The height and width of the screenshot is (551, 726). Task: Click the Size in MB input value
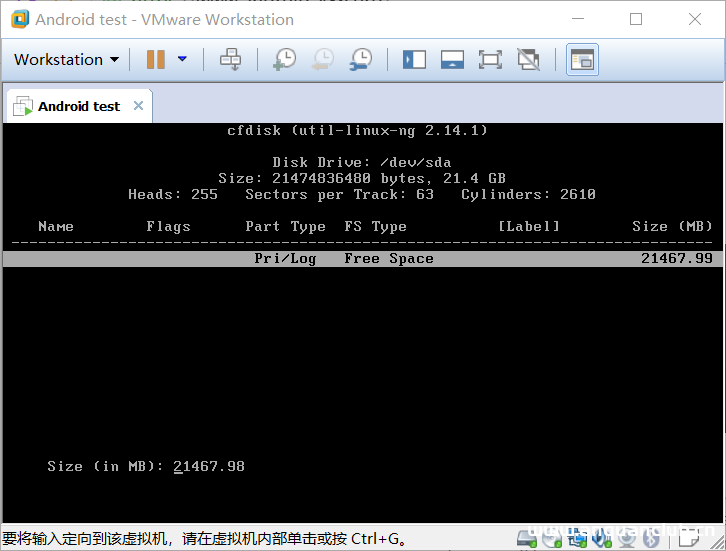(x=209, y=466)
